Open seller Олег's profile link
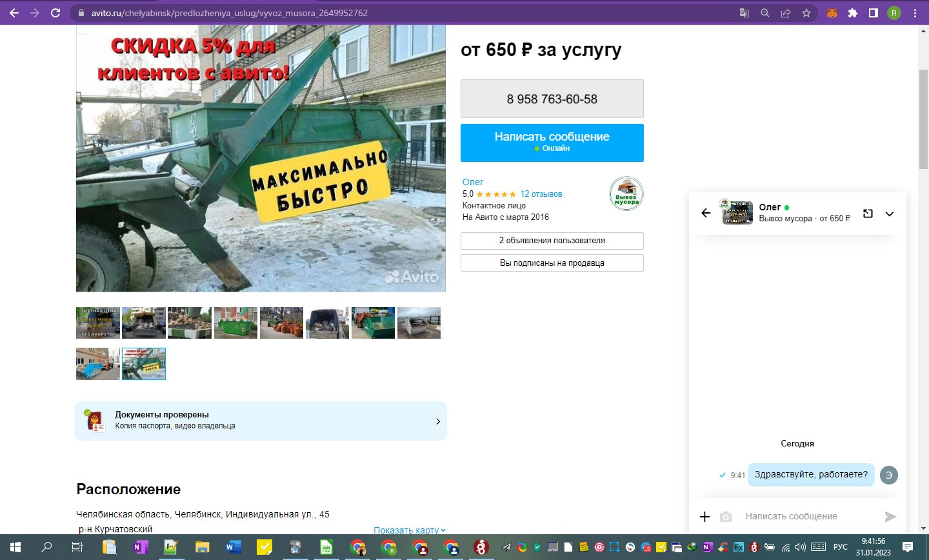This screenshot has width=929, height=560. tap(473, 182)
